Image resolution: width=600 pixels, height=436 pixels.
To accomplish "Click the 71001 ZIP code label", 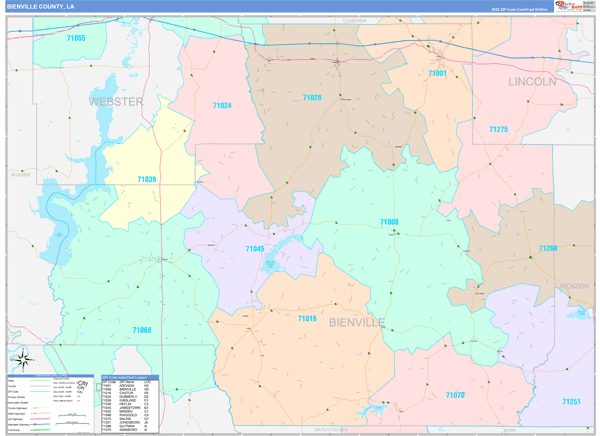I will [x=437, y=73].
